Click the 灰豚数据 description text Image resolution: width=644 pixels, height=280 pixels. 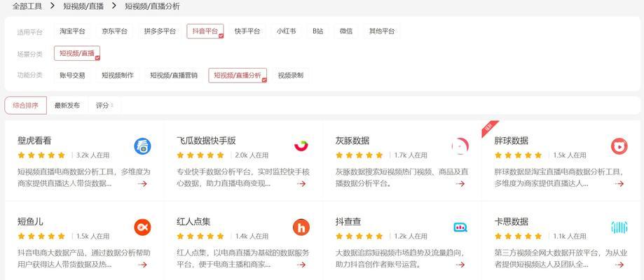click(x=402, y=177)
